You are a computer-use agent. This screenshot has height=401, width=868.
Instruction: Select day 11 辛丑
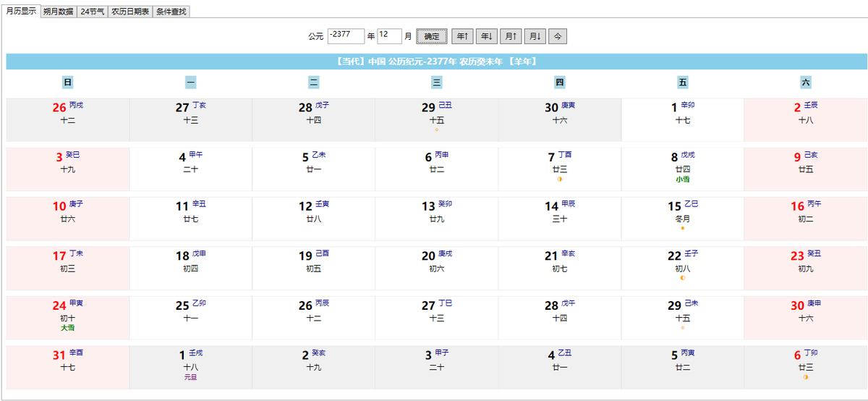point(191,219)
